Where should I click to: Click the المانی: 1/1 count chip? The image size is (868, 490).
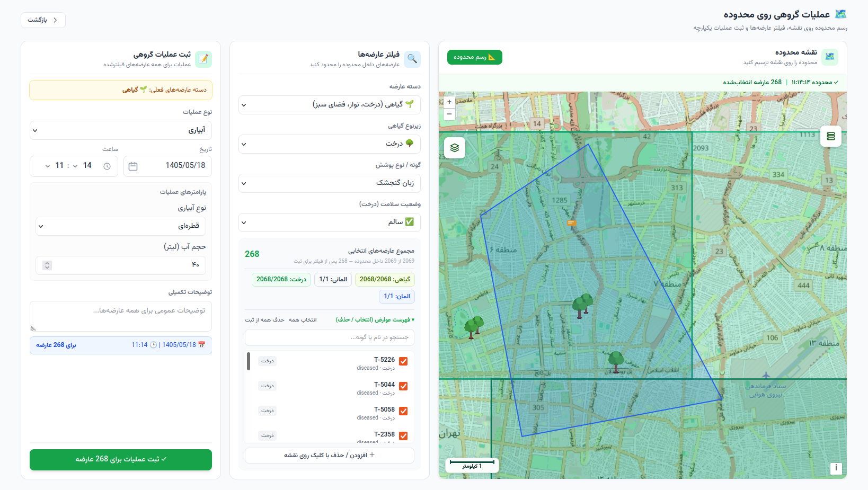point(333,280)
